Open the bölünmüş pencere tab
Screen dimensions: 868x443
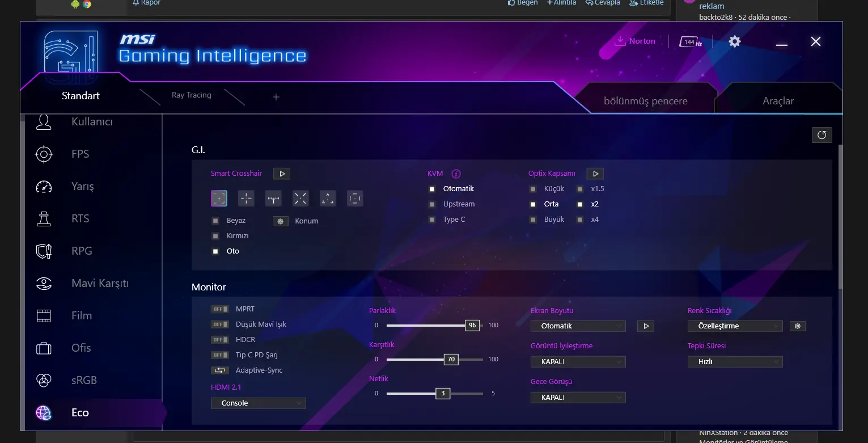click(646, 101)
